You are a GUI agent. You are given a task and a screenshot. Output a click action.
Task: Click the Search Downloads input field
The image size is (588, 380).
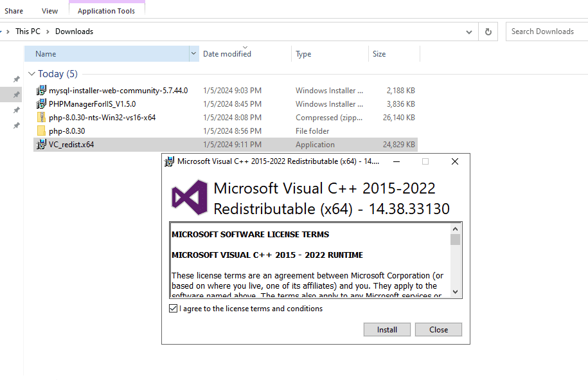click(546, 32)
